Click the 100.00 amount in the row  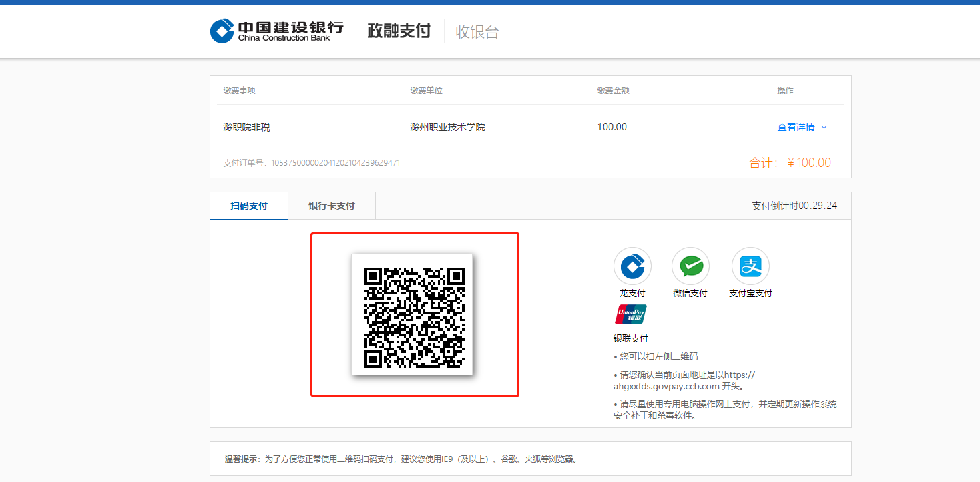coord(611,127)
